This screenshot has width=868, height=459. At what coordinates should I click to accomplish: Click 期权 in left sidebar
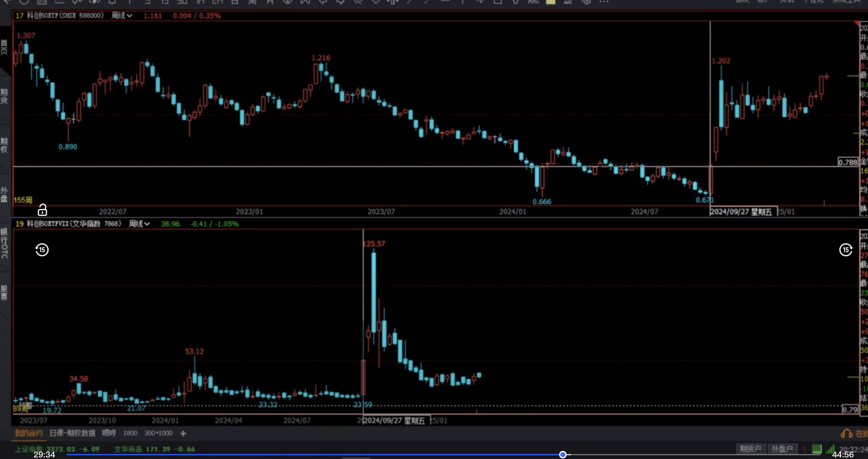point(4,145)
